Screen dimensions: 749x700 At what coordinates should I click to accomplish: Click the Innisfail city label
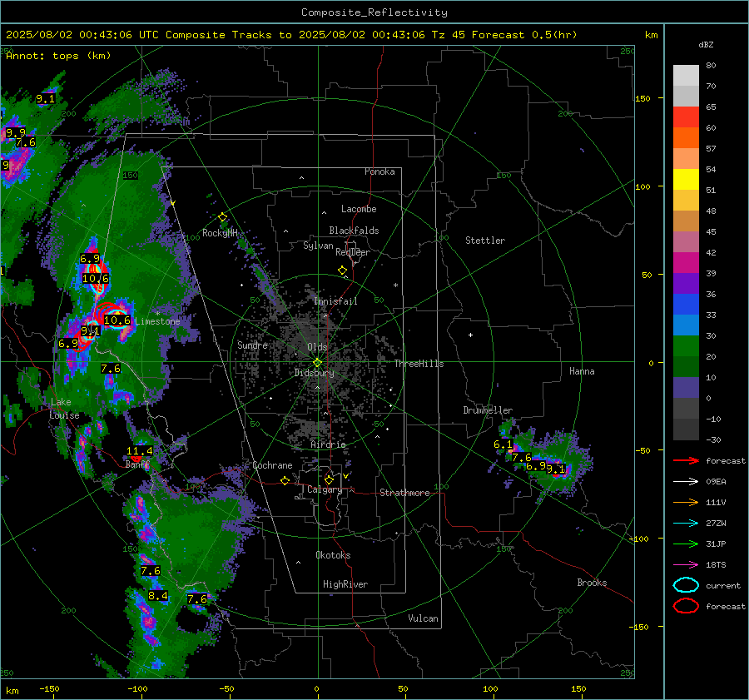coord(335,301)
